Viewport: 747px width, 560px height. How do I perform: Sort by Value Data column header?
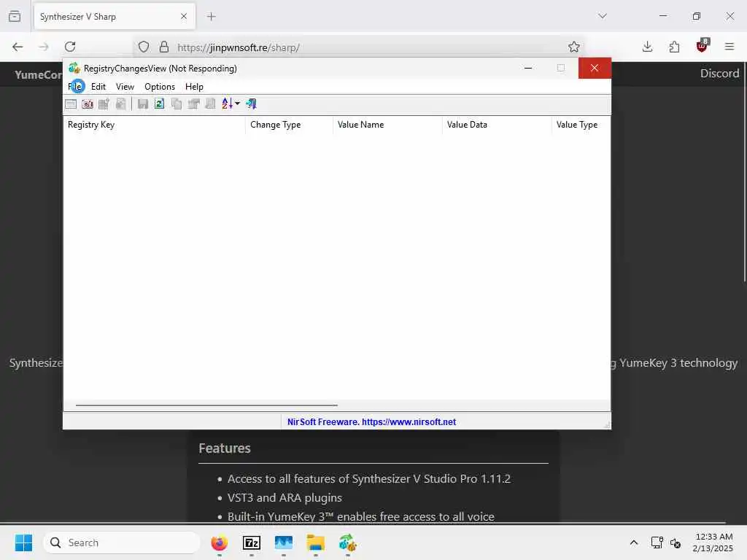(x=497, y=125)
